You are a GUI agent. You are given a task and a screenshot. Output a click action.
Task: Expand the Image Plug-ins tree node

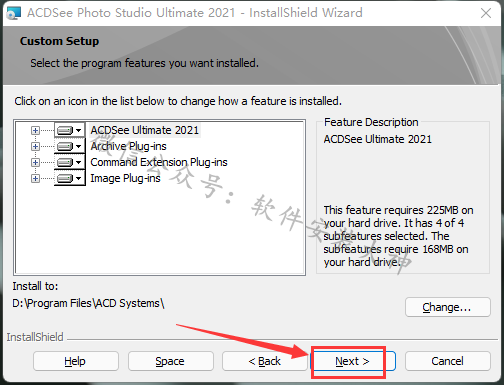tap(35, 178)
